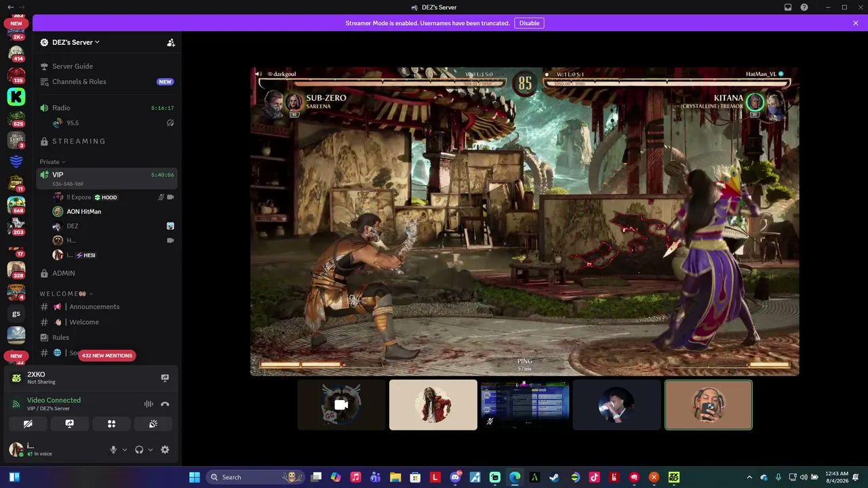868x488 pixels.
Task: Open the 2XKO app on the taskbar
Action: point(673,477)
